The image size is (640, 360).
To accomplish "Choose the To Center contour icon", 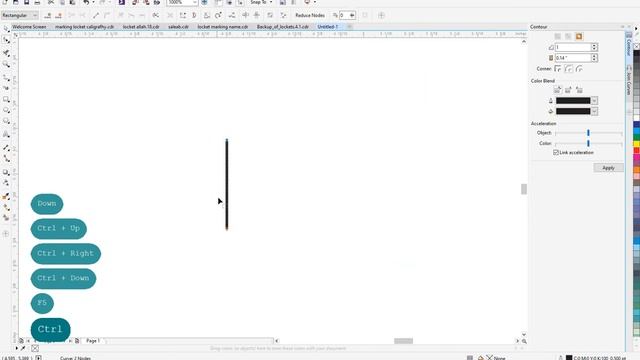I will pos(558,36).
